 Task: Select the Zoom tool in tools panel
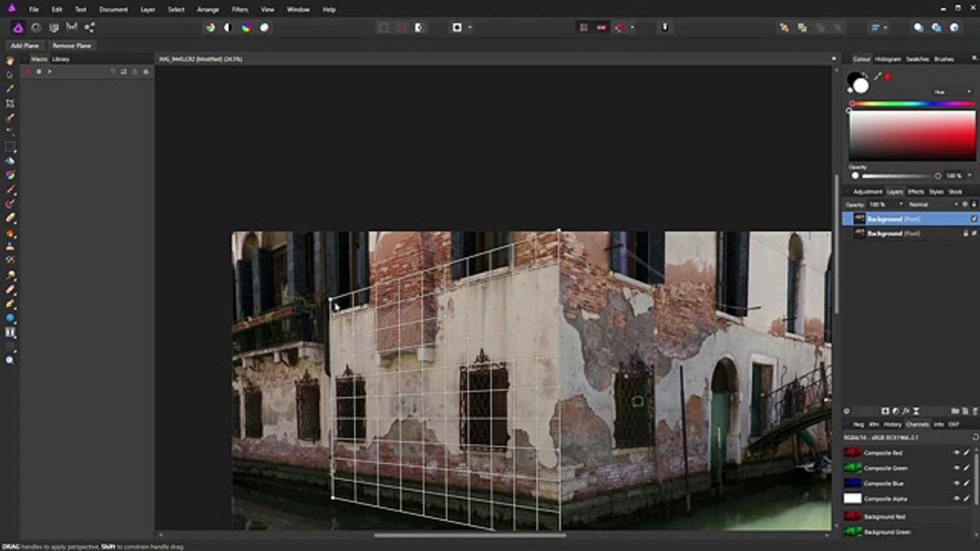pos(10,360)
